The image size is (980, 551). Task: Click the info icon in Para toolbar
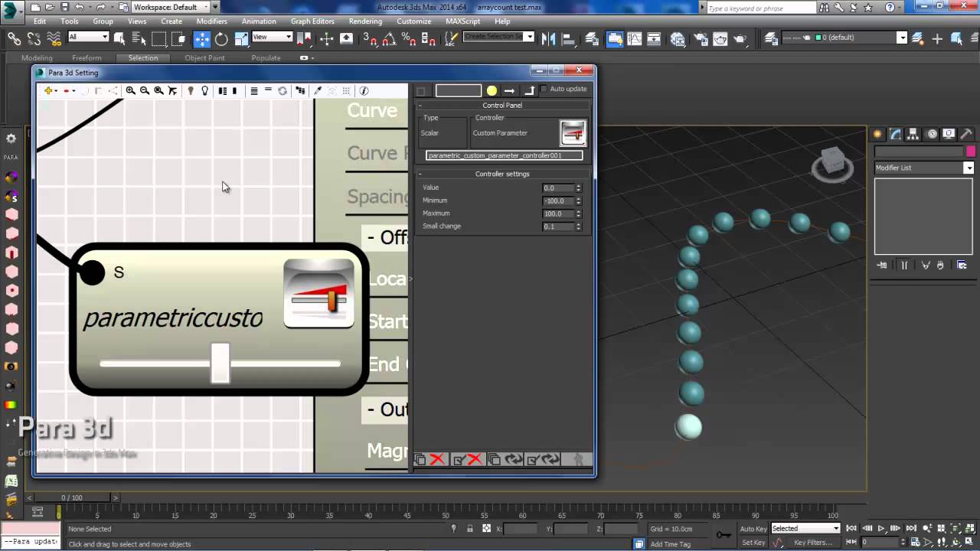[x=364, y=90]
